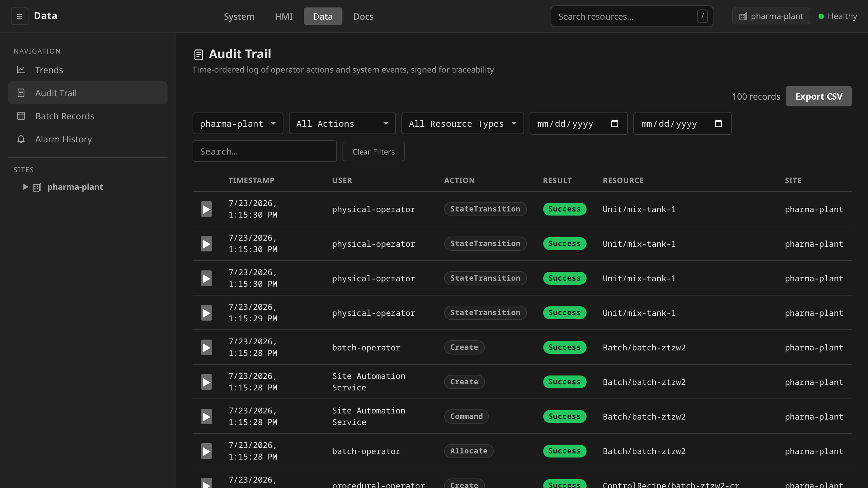Click the pharma-plant building icon in the sites tree

click(x=37, y=187)
